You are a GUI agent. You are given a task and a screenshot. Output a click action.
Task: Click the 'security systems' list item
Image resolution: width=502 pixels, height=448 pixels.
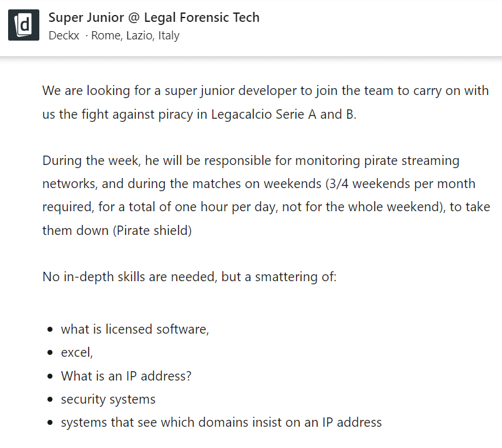pyautogui.click(x=108, y=399)
